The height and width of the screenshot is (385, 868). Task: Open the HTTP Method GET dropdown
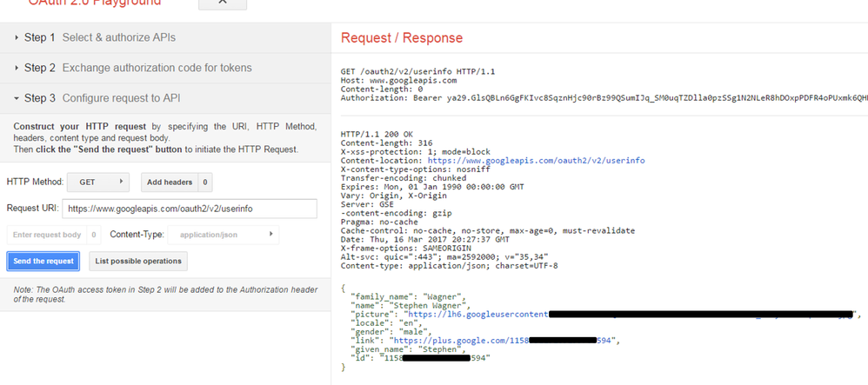pyautogui.click(x=97, y=182)
